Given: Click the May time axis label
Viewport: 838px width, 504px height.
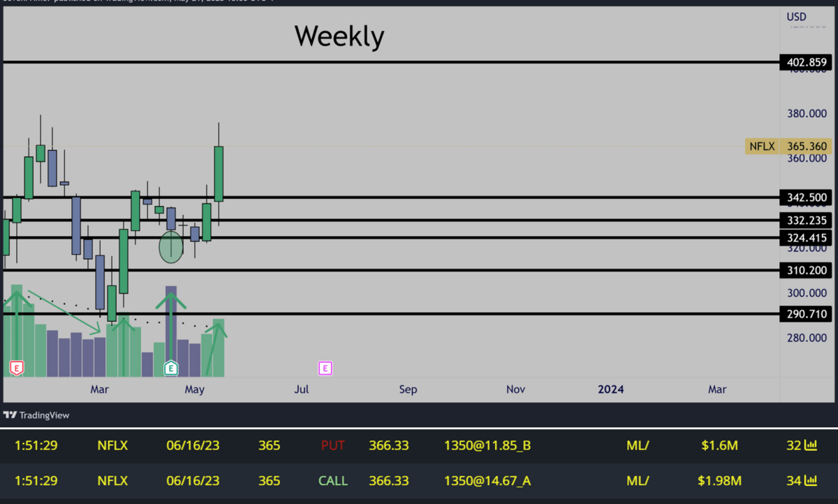Looking at the screenshot, I should [195, 390].
